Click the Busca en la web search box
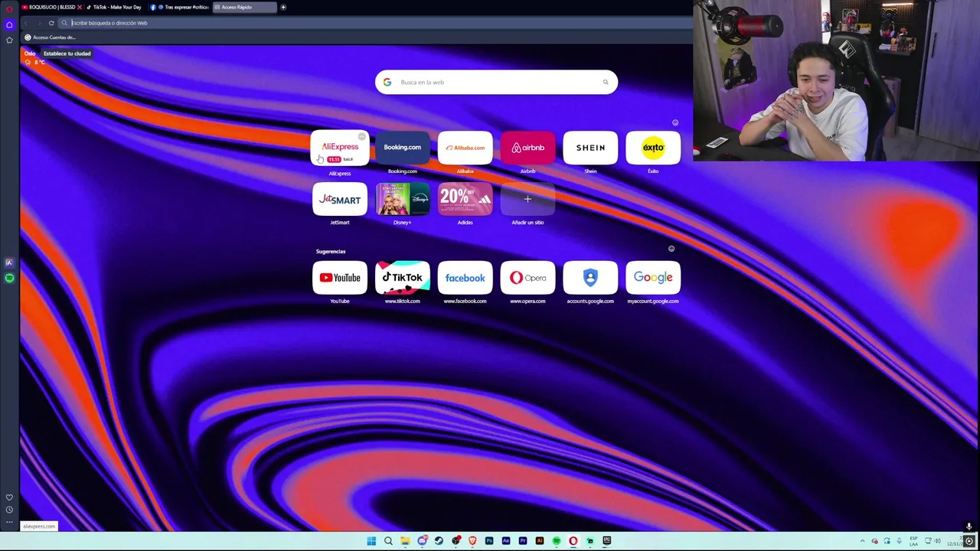 click(x=496, y=82)
